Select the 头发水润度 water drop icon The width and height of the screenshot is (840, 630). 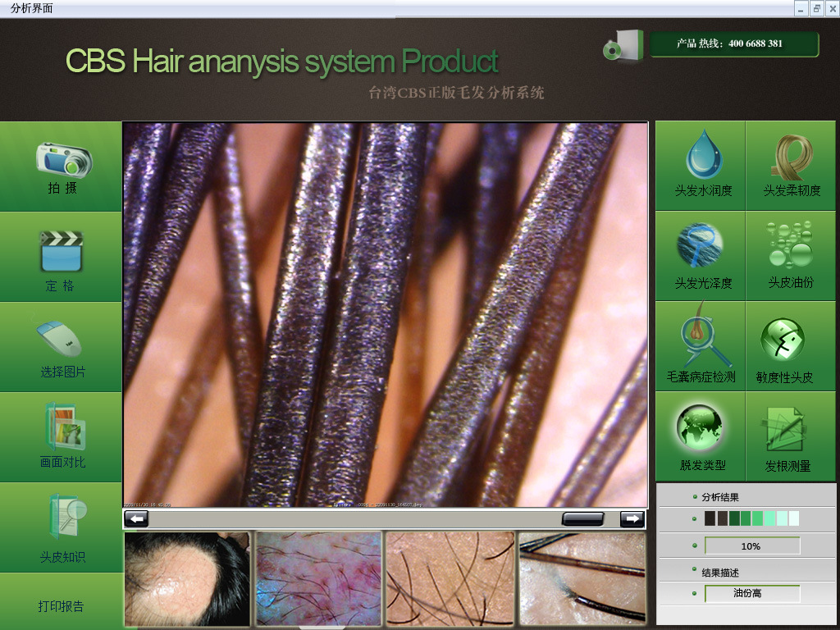coord(704,154)
